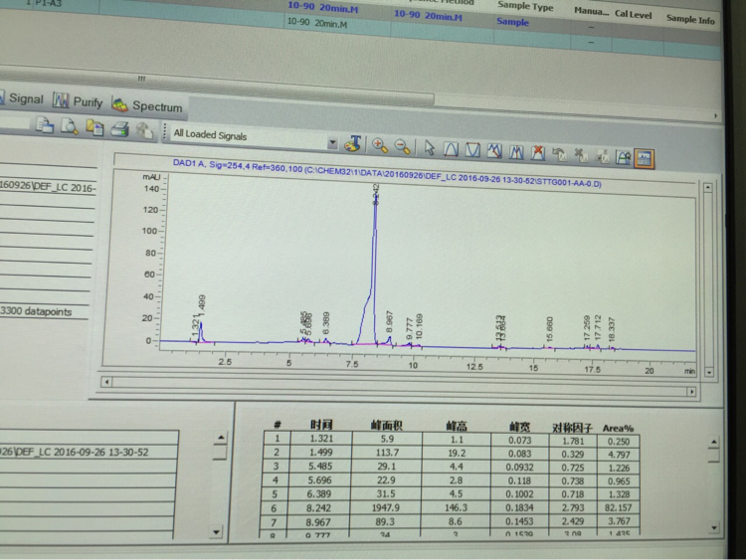746x560 pixels.
Task: Open the signal text and color options icon
Action: [353, 144]
